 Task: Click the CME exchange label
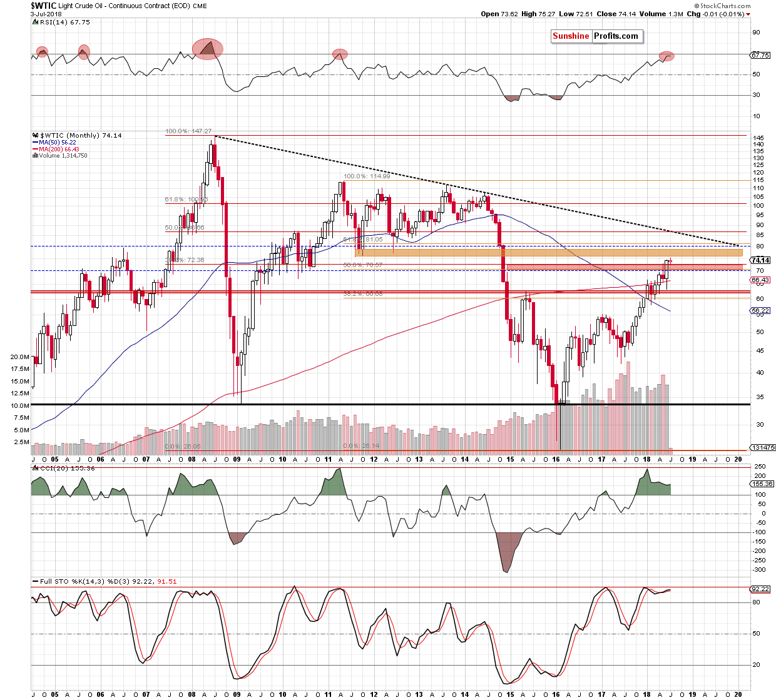point(200,6)
